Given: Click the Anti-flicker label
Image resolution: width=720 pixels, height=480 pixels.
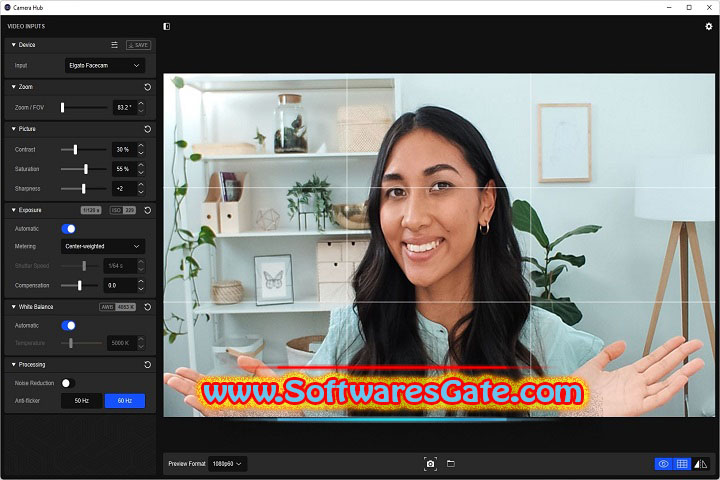Looking at the screenshot, I should click(27, 401).
